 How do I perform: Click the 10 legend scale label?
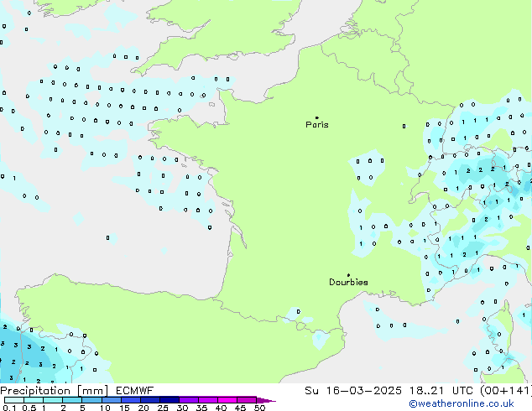pyautogui.click(x=105, y=408)
